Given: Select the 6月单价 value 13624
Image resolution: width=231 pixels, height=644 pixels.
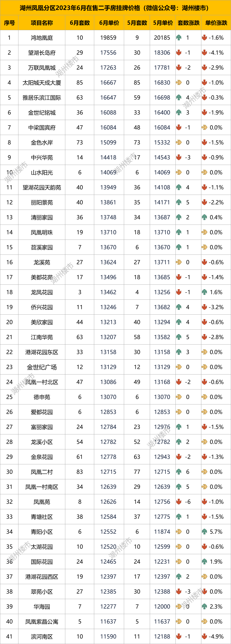Looking at the screenshot, I should coord(108,262).
